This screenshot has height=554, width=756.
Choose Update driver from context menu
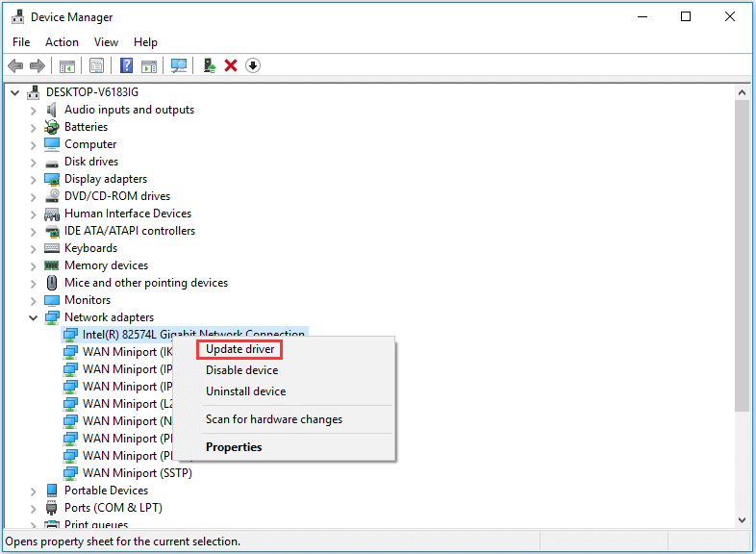coord(239,349)
